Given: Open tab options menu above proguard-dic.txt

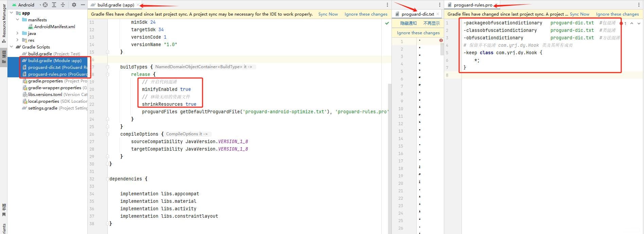Looking at the screenshot, I should 439,5.
